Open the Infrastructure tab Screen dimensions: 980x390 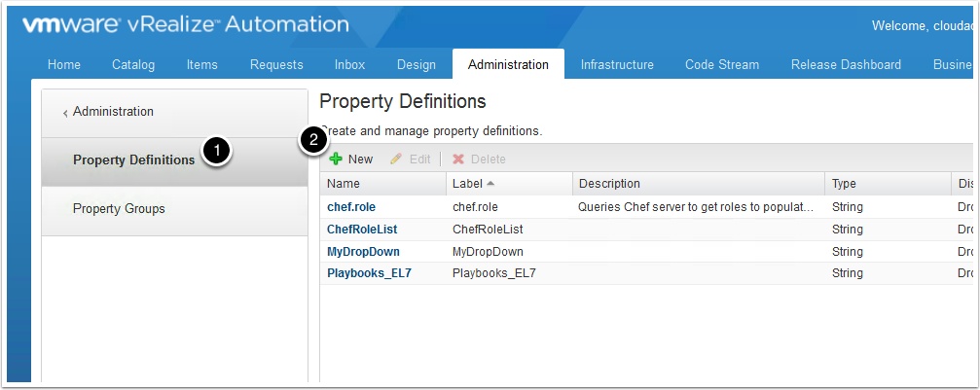pos(617,64)
